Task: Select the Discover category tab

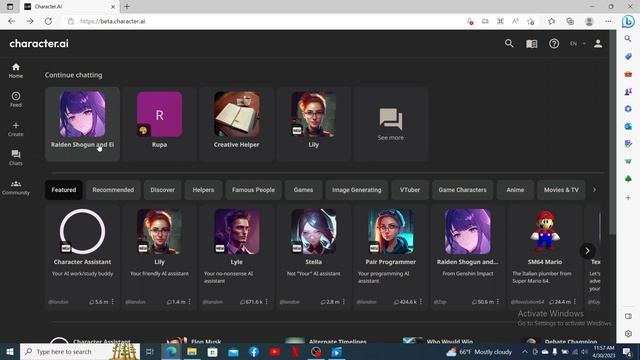Action: [x=162, y=190]
